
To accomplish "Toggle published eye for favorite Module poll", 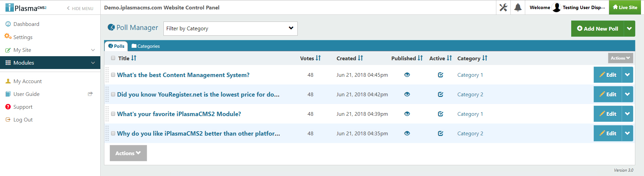I will pos(407,114).
